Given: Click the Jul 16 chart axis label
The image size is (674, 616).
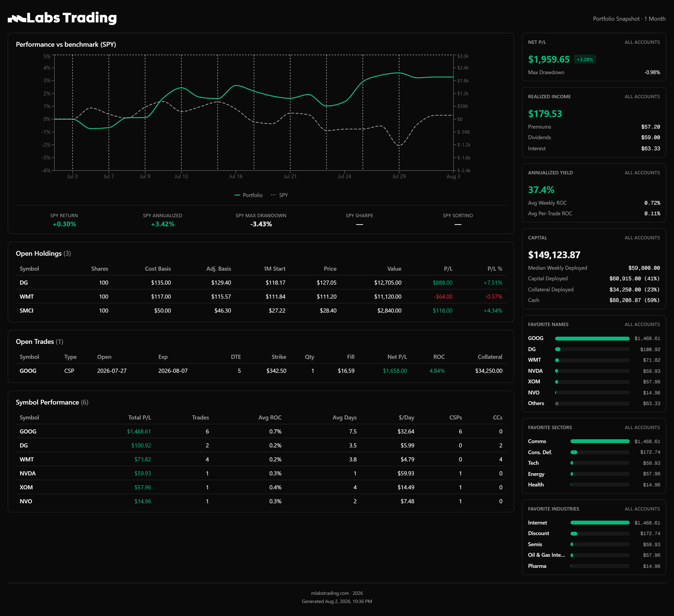Looking at the screenshot, I should (236, 177).
